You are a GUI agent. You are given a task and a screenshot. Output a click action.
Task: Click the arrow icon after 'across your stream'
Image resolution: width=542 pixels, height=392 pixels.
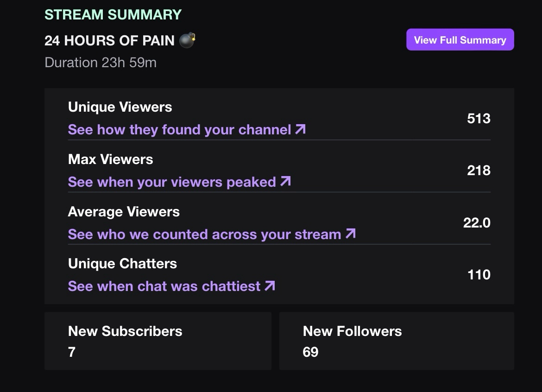click(351, 234)
